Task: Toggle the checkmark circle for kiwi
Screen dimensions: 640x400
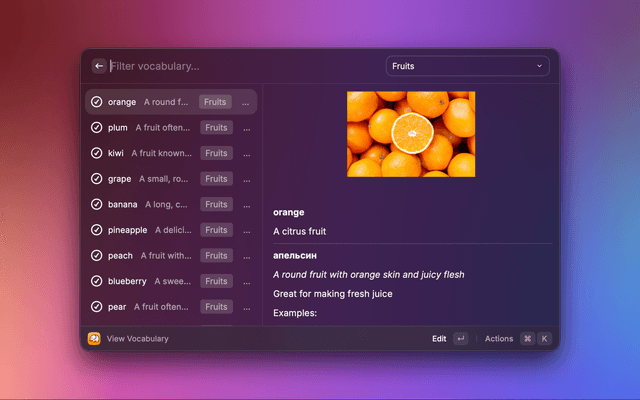Action: (97, 153)
